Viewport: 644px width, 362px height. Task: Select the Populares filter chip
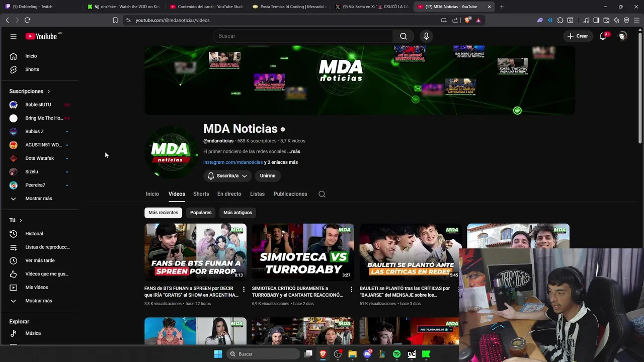(x=201, y=213)
